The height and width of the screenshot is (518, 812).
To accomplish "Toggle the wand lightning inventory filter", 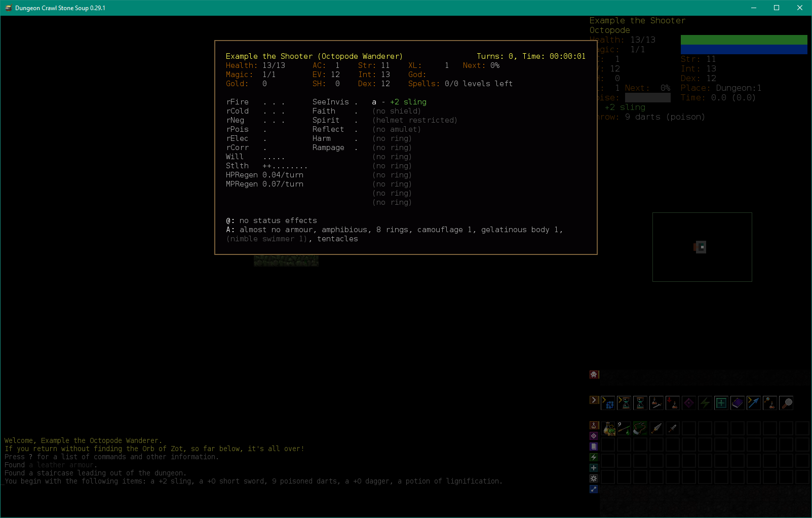I will [x=594, y=457].
